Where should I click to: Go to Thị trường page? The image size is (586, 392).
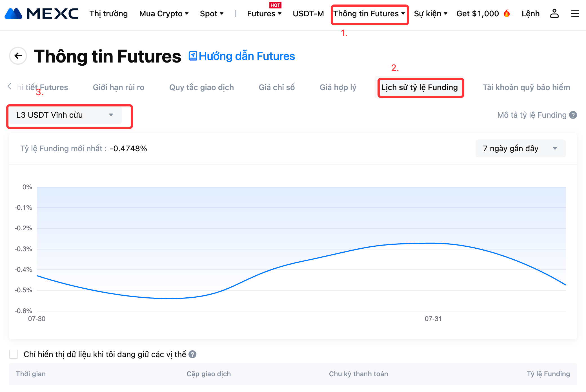[108, 14]
